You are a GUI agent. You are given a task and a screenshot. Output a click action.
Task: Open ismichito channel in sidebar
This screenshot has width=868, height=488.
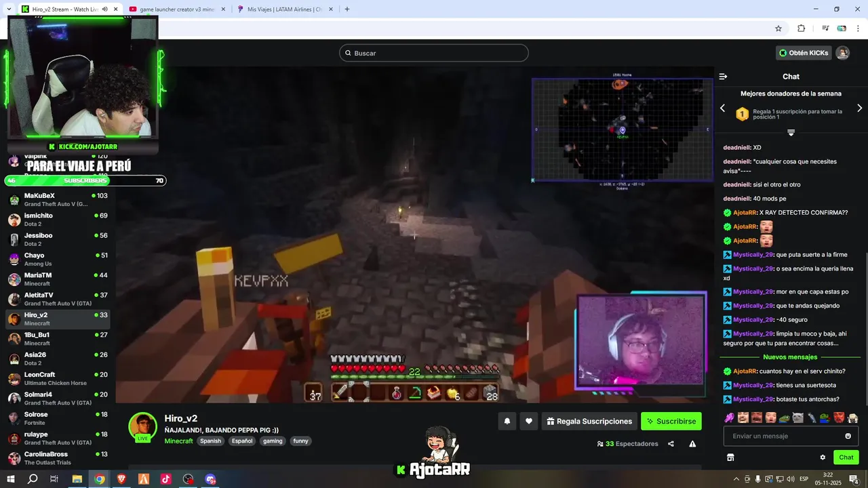[58, 220]
